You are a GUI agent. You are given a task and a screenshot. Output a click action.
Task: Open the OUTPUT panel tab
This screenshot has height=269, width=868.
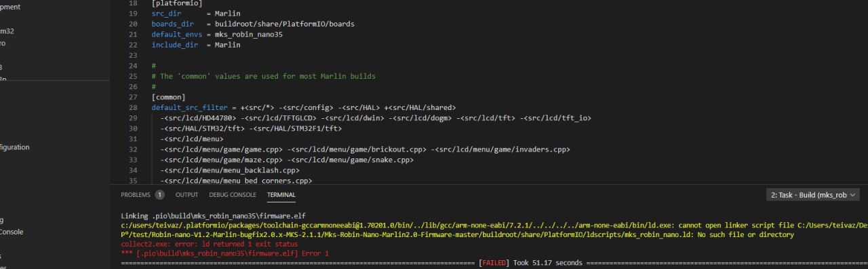186,194
